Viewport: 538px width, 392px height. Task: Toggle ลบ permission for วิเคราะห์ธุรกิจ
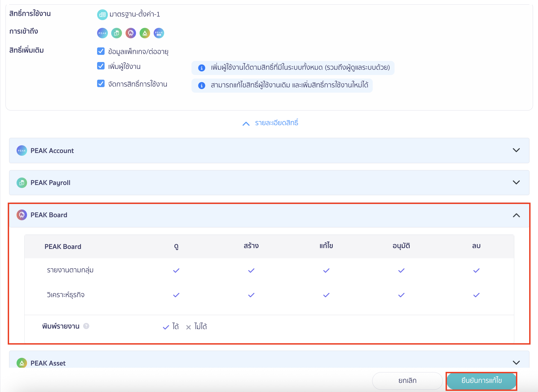[x=476, y=295]
